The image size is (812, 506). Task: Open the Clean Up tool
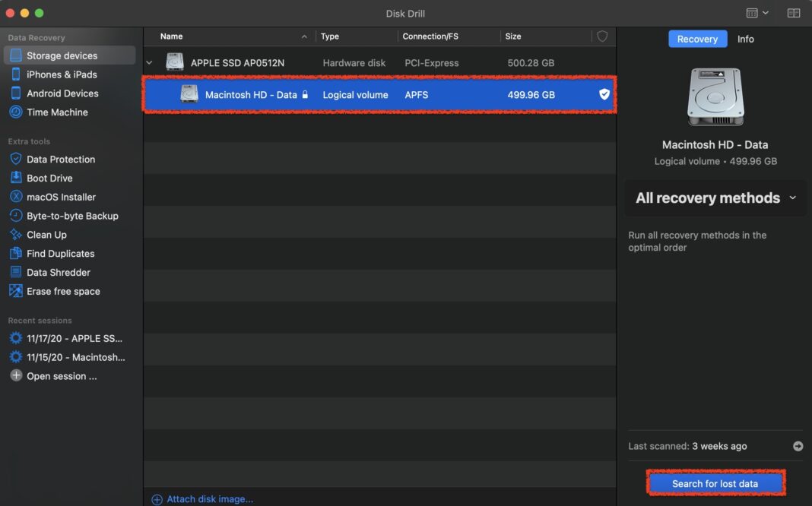(46, 235)
